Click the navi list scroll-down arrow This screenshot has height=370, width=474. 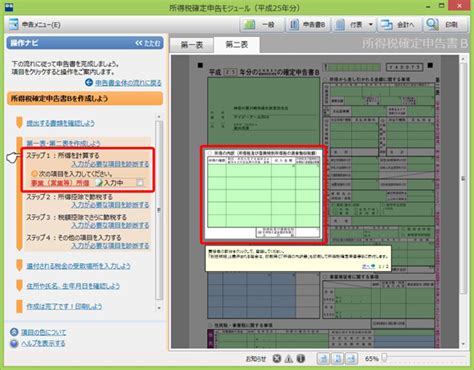point(159,308)
